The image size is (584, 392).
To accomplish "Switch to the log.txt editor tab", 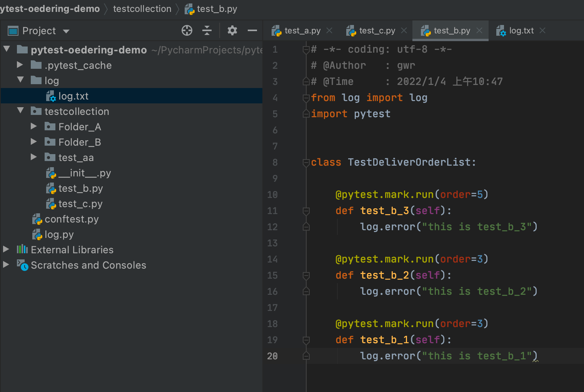I will point(521,30).
